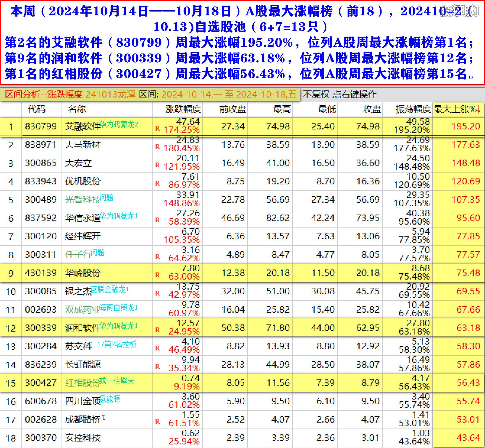
Task: Select stock name 长虹能源
Action: [x=83, y=365]
